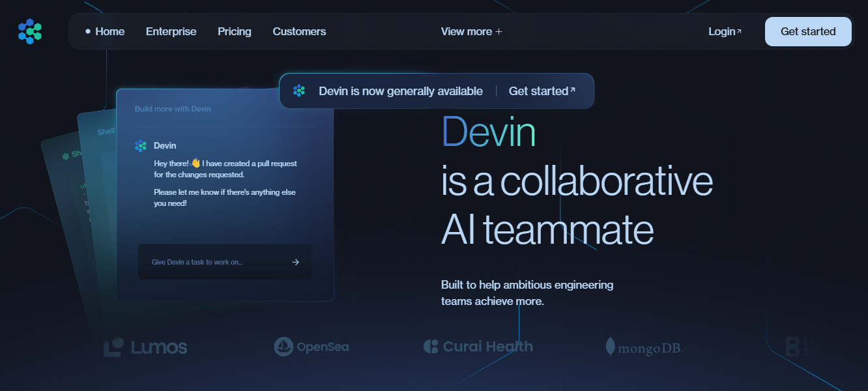
Task: Click the hexagon logo in the navigation bar
Action: point(30,31)
